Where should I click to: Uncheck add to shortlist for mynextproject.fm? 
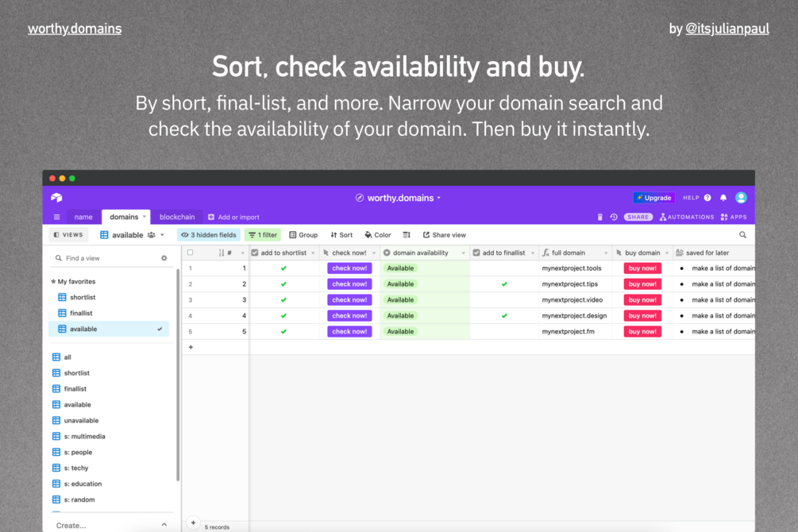click(x=283, y=331)
